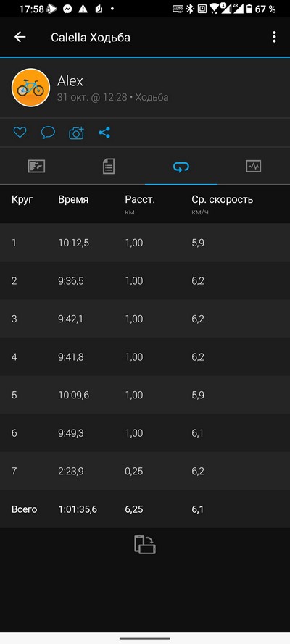The image size is (290, 644).
Task: Like the activity with heart icon
Action: (20, 133)
